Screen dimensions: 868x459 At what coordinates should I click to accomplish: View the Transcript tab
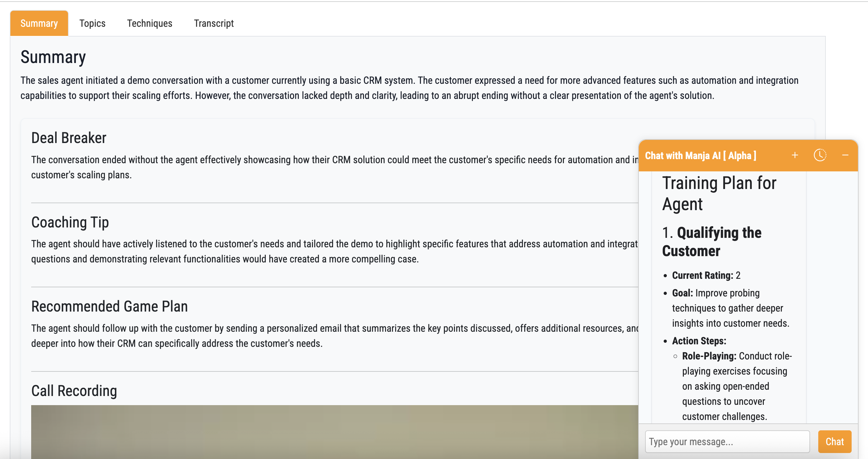pos(214,23)
